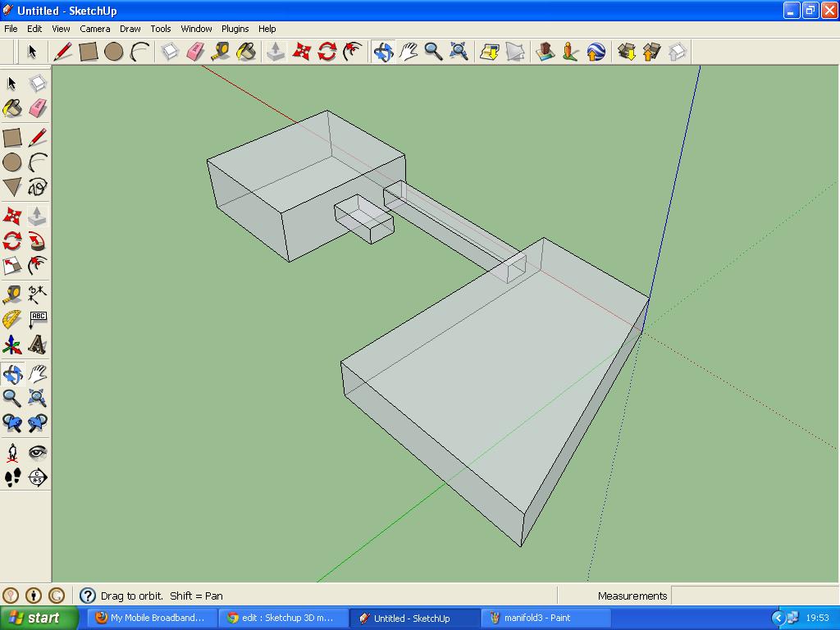Open Get Models from 3D Warehouse
840x630 pixels.
pos(626,52)
